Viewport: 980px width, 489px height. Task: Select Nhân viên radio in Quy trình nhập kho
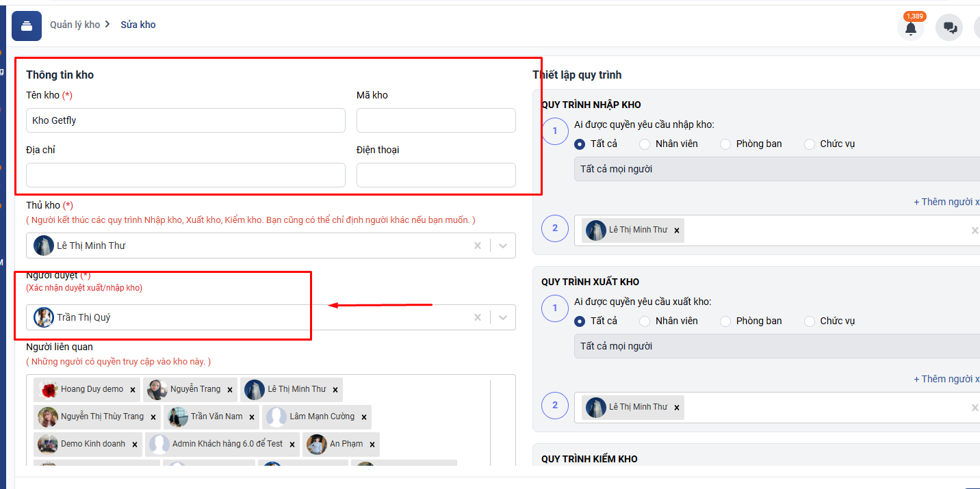click(645, 144)
